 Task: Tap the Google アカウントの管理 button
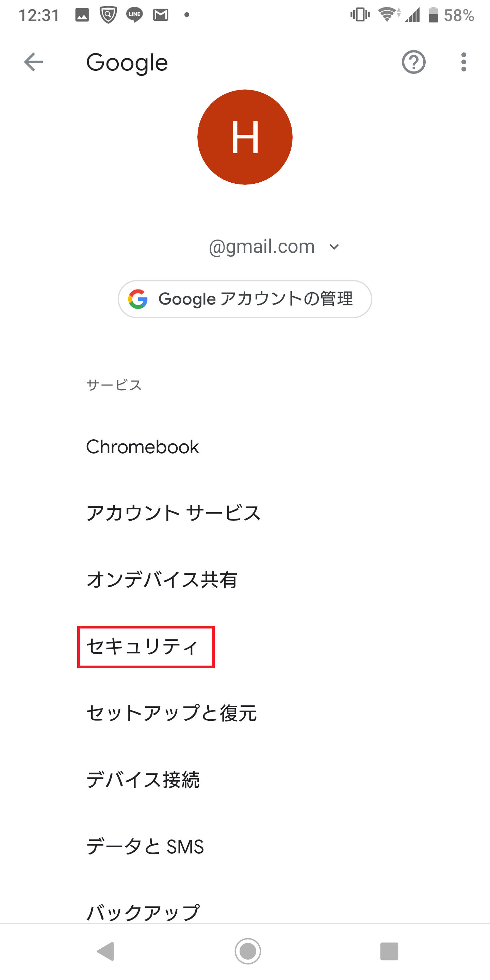[x=245, y=299]
